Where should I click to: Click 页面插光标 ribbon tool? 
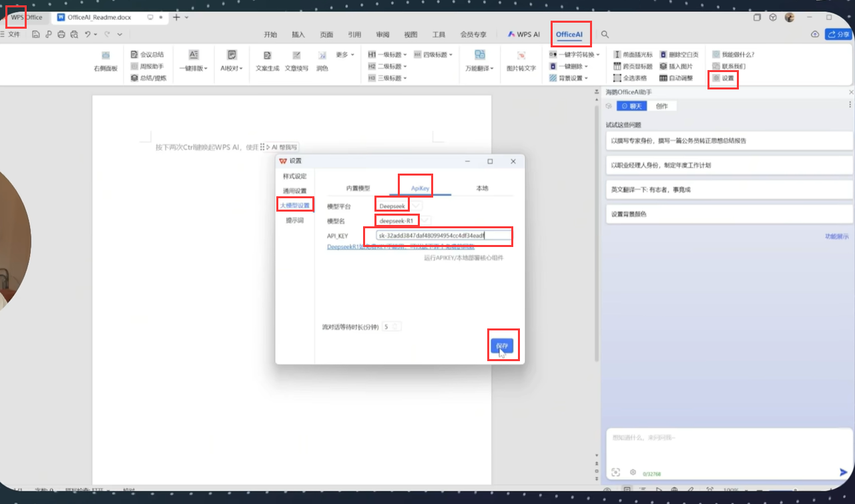pyautogui.click(x=633, y=55)
